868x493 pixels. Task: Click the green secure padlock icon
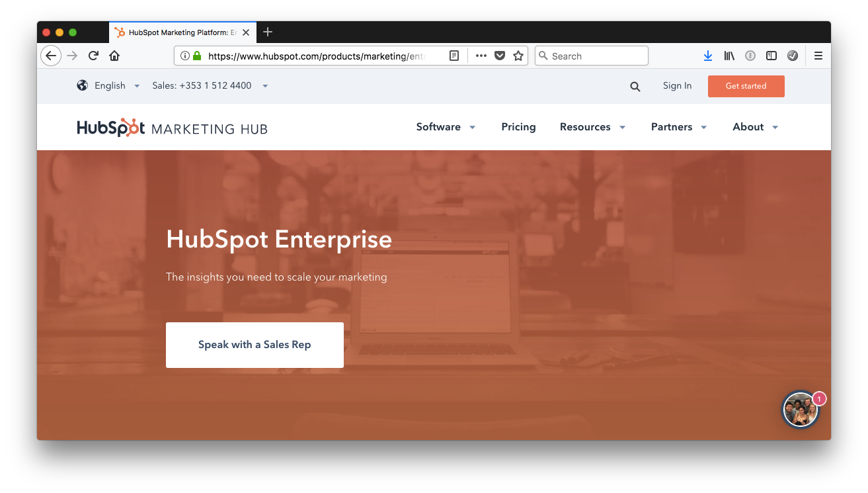pyautogui.click(x=197, y=56)
